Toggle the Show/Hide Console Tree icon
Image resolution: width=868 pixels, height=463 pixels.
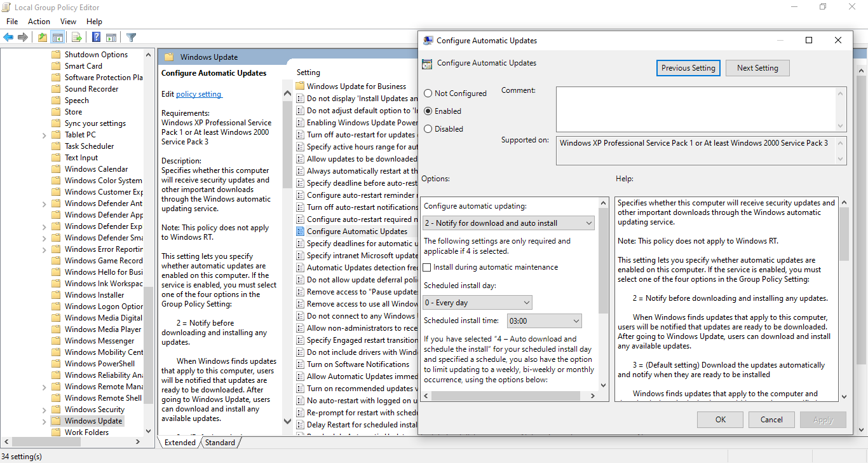pos(57,38)
